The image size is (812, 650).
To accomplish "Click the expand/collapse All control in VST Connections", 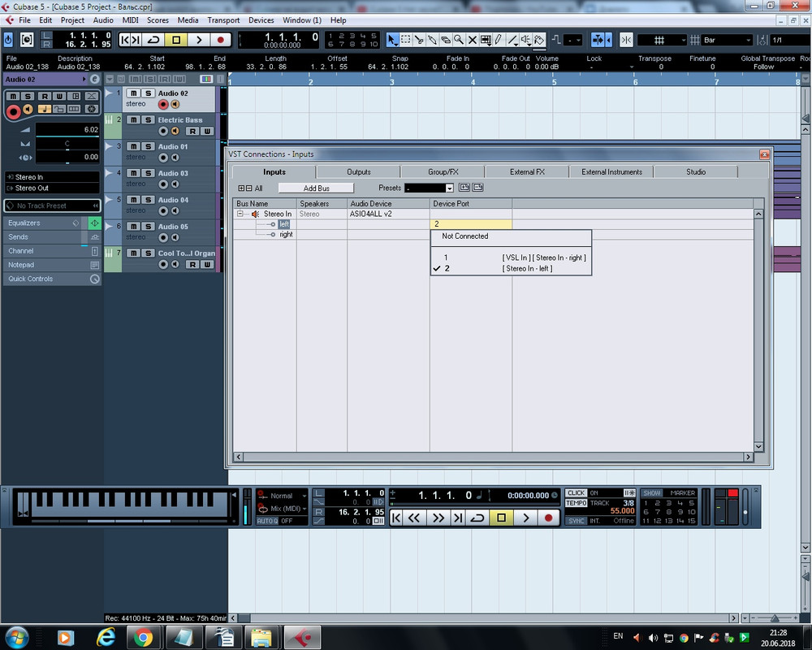I will [250, 188].
